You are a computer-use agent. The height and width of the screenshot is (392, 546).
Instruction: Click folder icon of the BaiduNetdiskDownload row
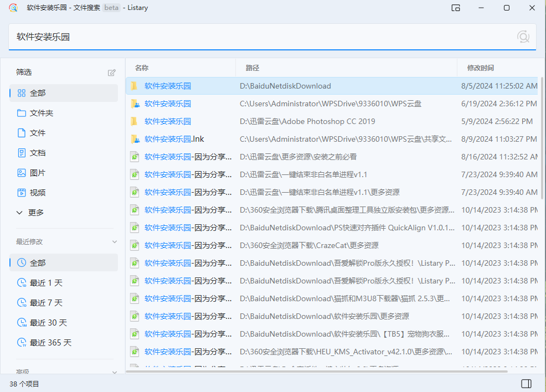pos(135,86)
